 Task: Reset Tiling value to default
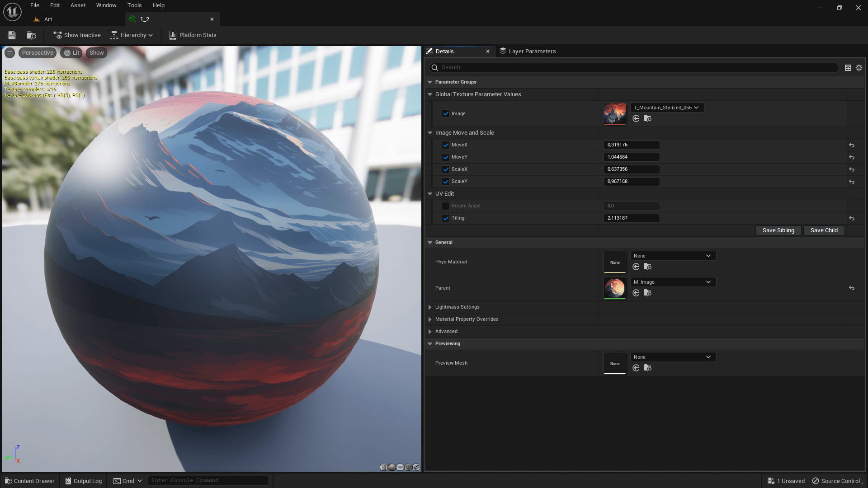[852, 218]
